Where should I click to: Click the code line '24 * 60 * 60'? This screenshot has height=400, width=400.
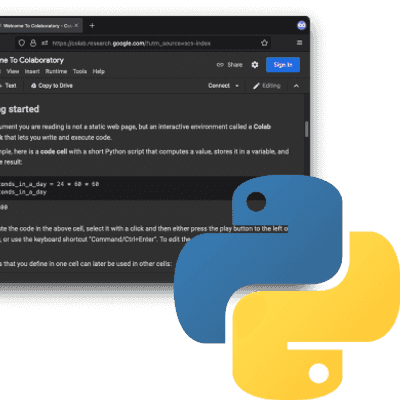pyautogui.click(x=78, y=184)
